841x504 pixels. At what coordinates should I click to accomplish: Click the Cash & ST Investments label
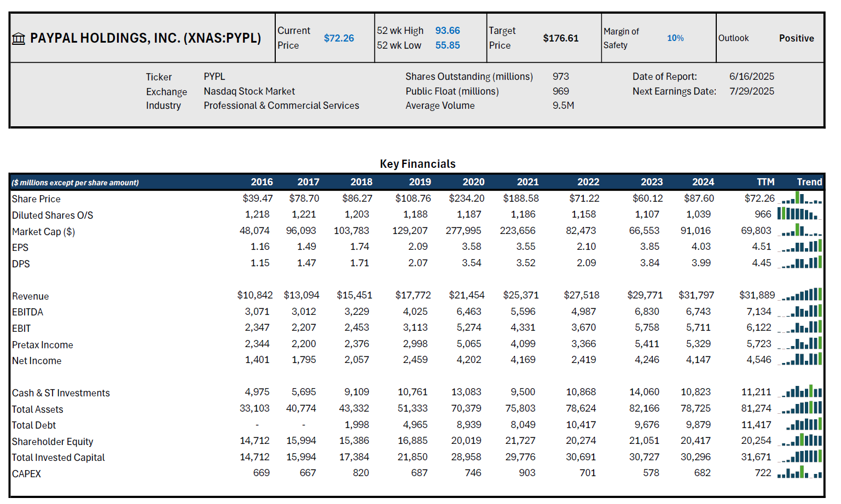coord(61,393)
